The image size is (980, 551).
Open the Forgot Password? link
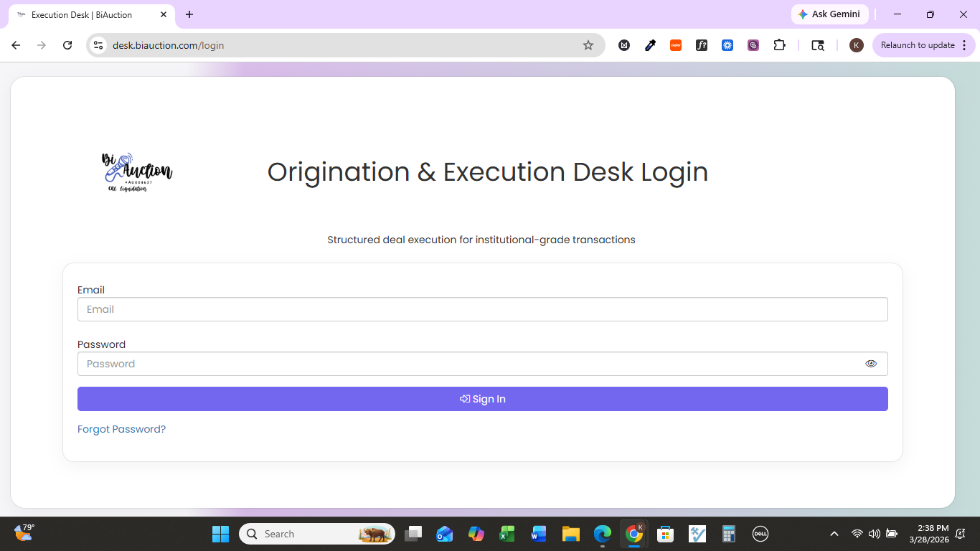coord(121,429)
